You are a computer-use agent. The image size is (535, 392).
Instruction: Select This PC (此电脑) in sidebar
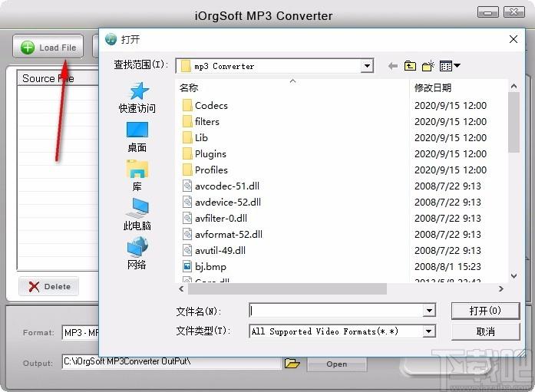click(137, 214)
